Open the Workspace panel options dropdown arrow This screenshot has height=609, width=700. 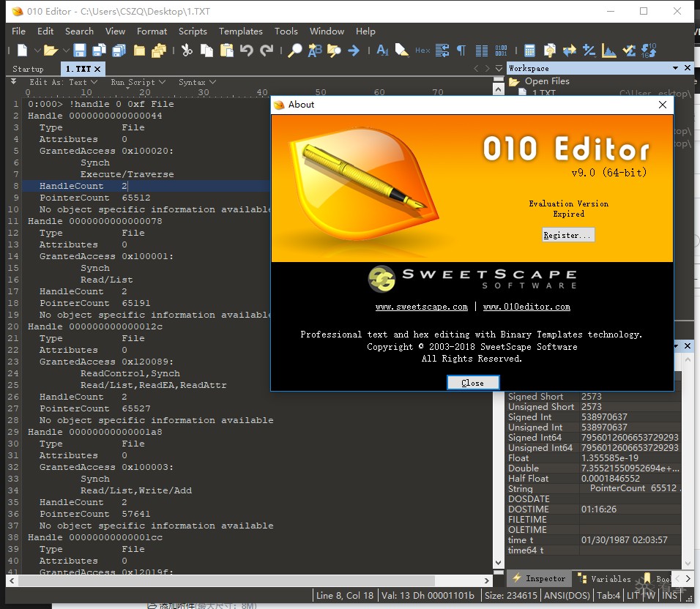pos(675,68)
